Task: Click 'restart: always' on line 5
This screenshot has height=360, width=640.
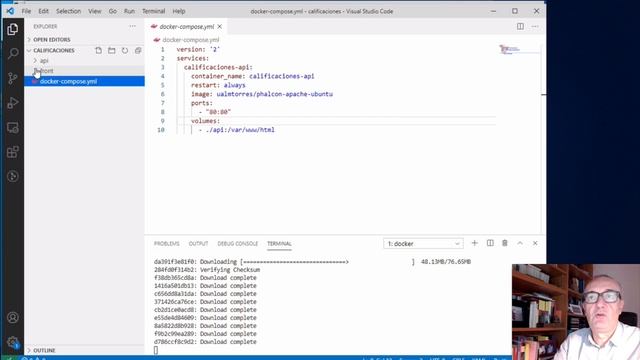Action: pyautogui.click(x=218, y=85)
